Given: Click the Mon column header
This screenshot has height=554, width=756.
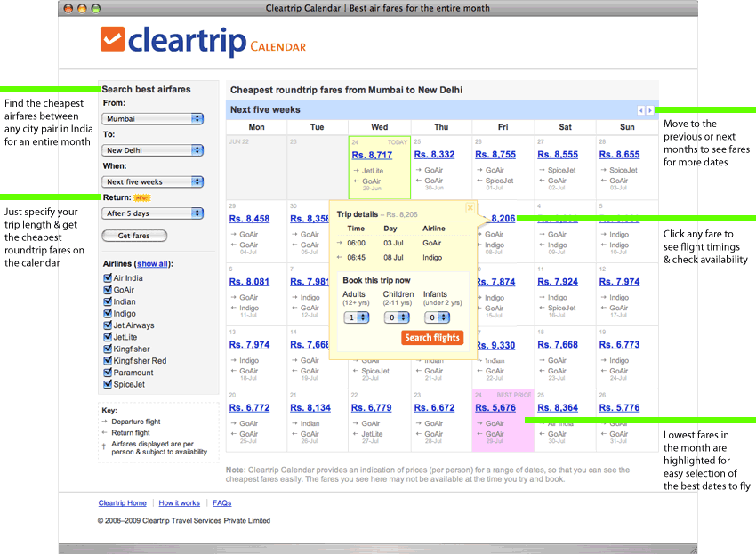Looking at the screenshot, I should tap(256, 127).
